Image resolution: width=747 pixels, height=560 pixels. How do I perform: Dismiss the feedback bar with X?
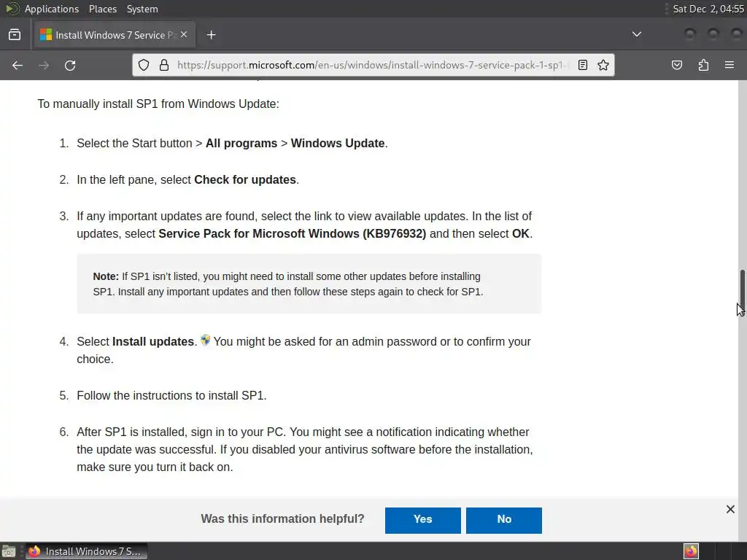click(730, 509)
